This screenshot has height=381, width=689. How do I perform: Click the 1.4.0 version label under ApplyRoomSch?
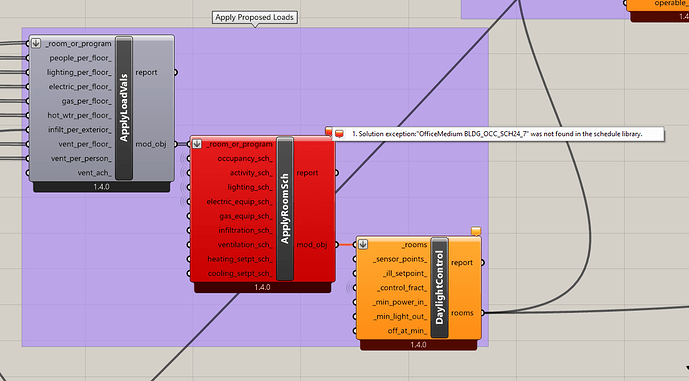click(x=262, y=287)
